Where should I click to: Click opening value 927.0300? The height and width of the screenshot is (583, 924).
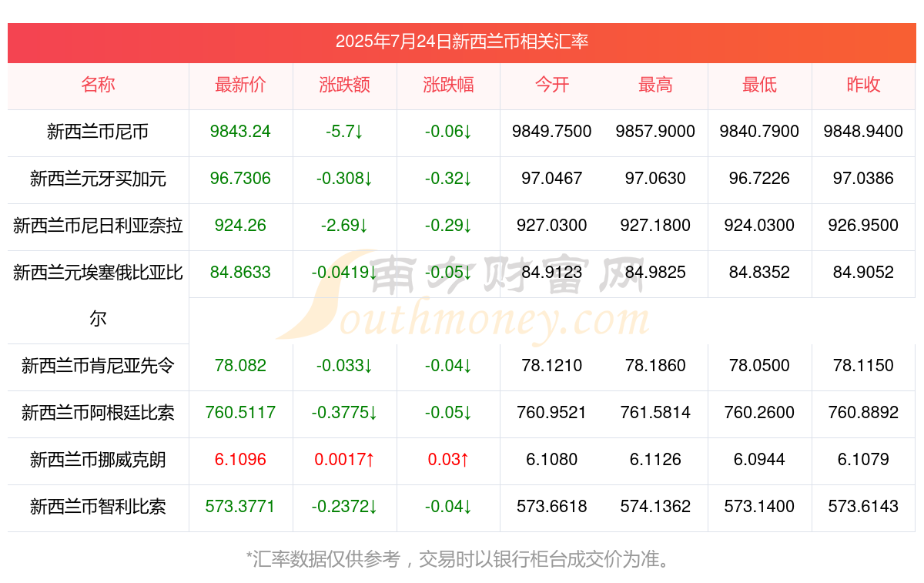point(552,226)
